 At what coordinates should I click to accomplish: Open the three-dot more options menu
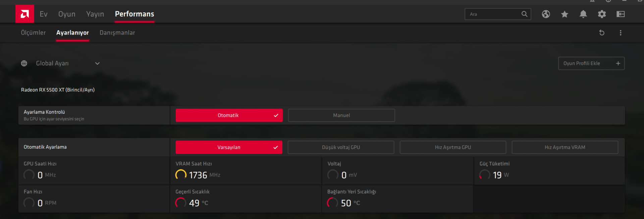tap(621, 32)
